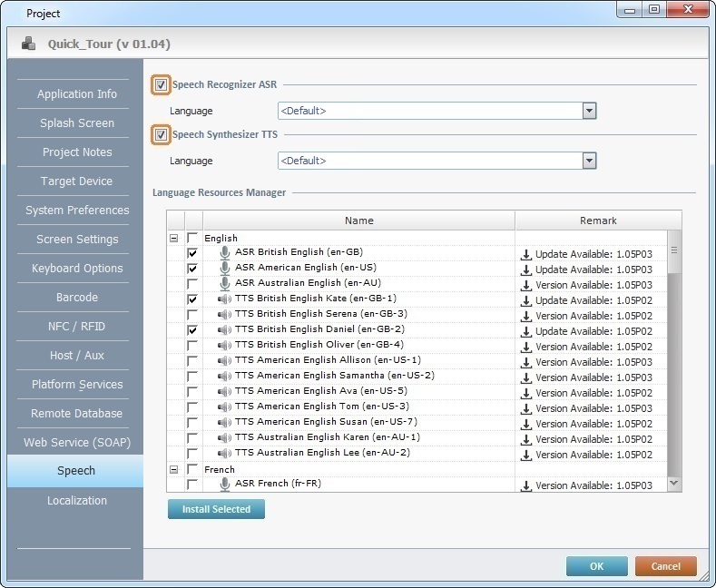Image resolution: width=716 pixels, height=588 pixels.
Task: Click download icon for TTS British English Oliver
Action: (x=525, y=347)
